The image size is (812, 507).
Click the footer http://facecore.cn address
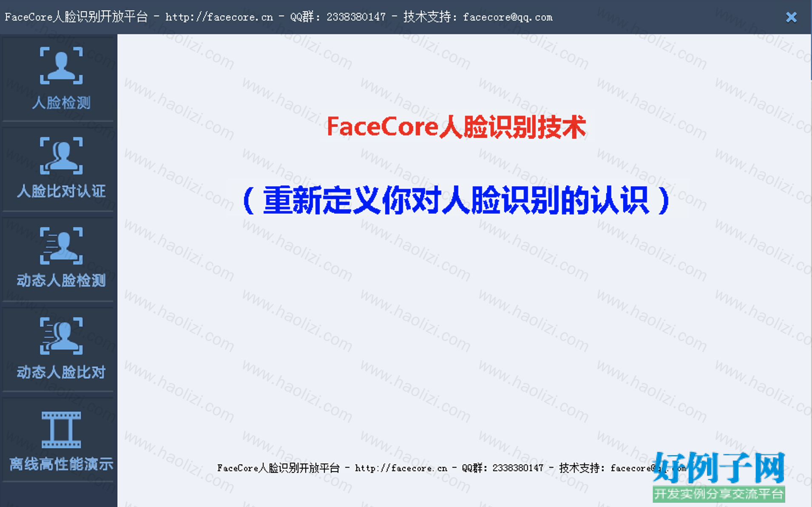(401, 468)
